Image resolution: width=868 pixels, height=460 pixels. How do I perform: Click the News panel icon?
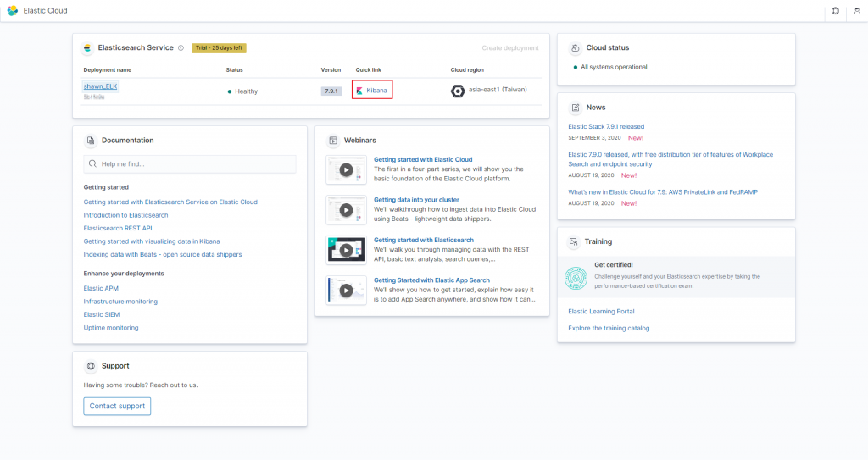tap(576, 108)
